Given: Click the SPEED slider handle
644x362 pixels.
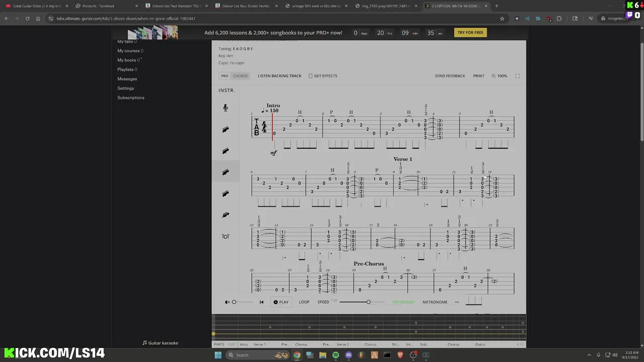Looking at the screenshot, I should click(368, 302).
